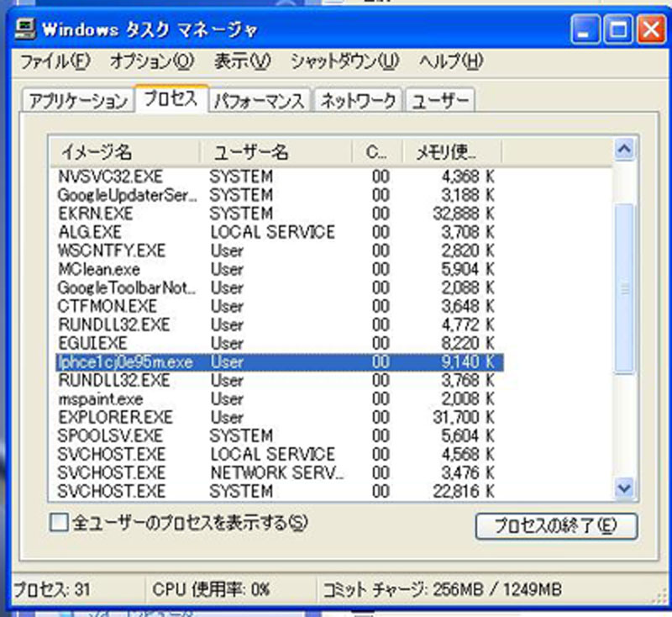
Task: Select the MClean.exe process
Action: 280,269
